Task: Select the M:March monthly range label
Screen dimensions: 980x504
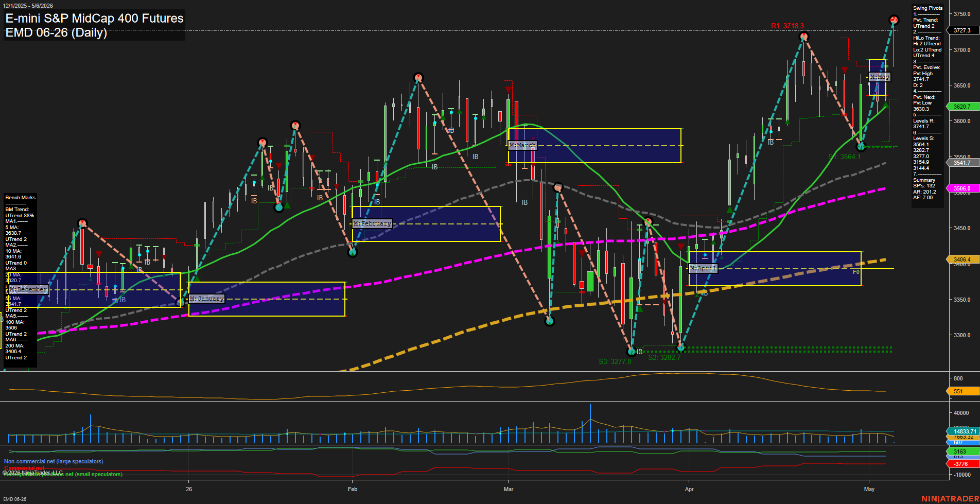Action: point(522,145)
